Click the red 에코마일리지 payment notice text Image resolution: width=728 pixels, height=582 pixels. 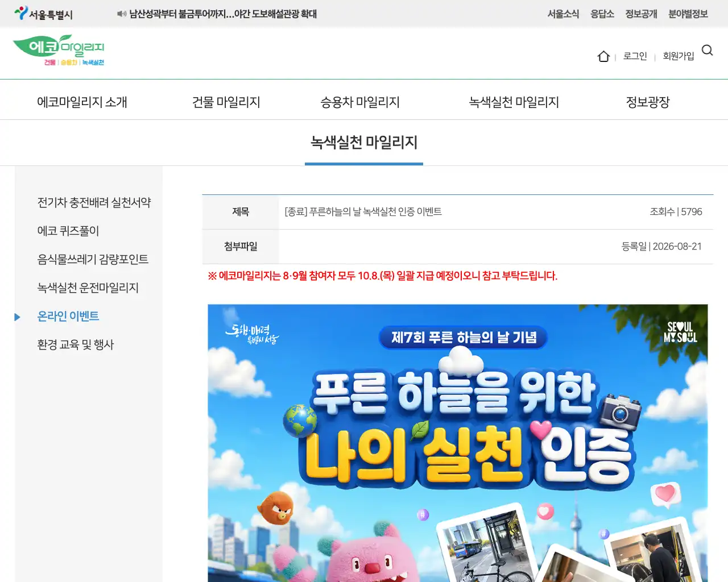[383, 276]
